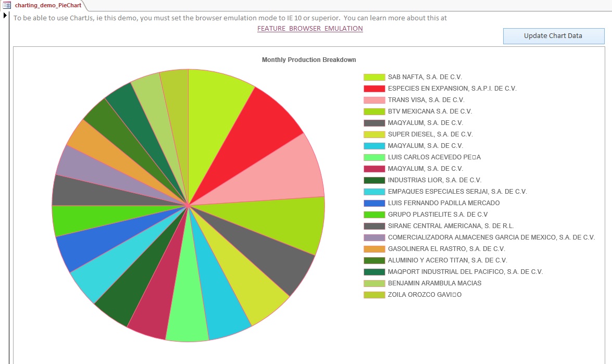This screenshot has height=364, width=612.
Task: Toggle the INDUSTRIAS LIOR legend label
Action: (434, 180)
